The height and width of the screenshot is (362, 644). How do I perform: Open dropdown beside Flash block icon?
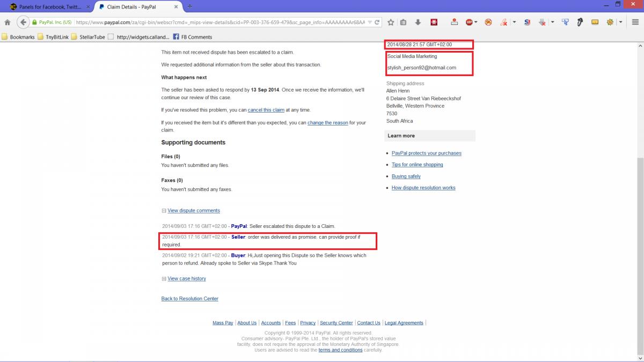[x=514, y=23]
